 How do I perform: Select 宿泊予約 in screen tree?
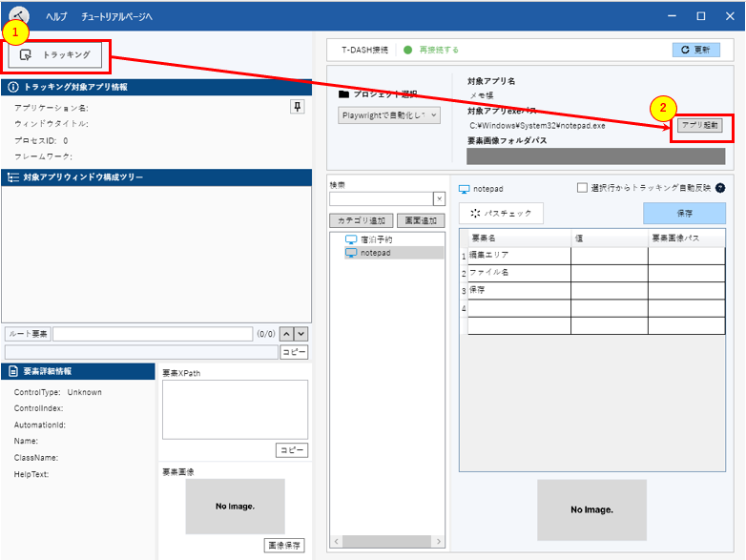click(x=376, y=239)
